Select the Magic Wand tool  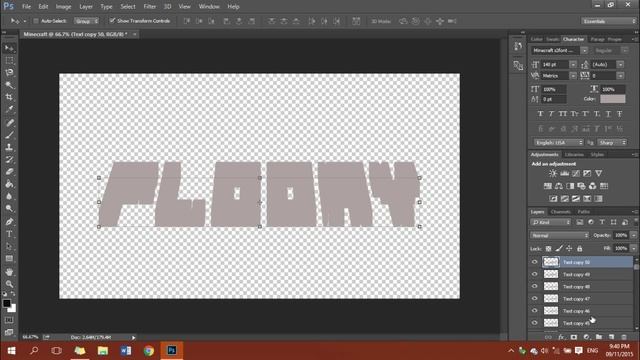[9, 85]
